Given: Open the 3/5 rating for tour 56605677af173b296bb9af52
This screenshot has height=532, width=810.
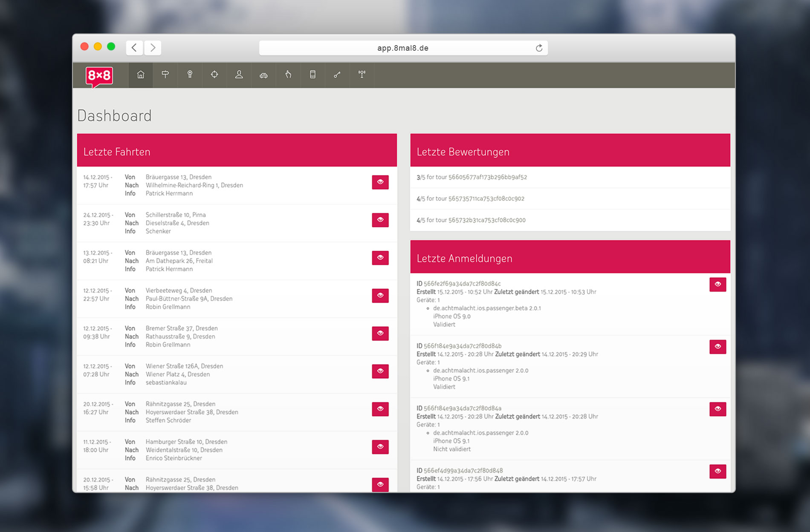Looking at the screenshot, I should click(x=472, y=177).
